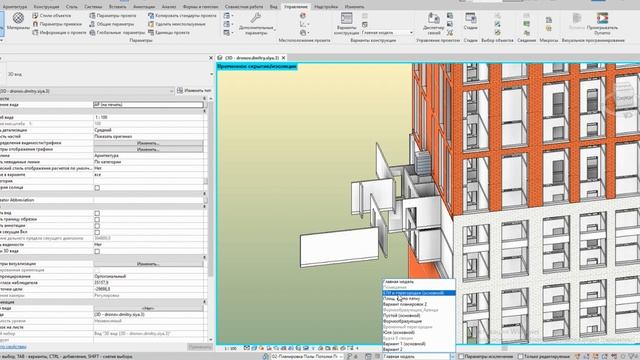The height and width of the screenshot is (360, 640).
Task: Open Project Parameters (Параметры проекта)
Action: tap(113, 16)
